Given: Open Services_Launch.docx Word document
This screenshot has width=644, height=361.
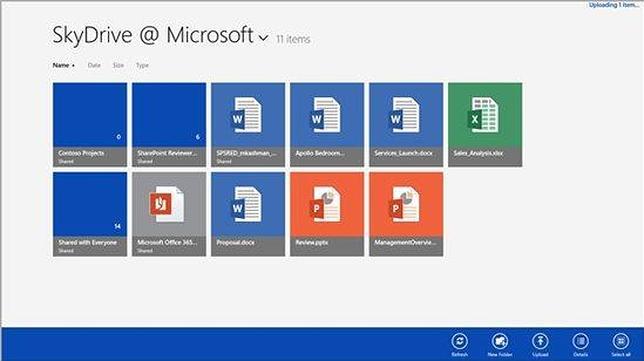Looking at the screenshot, I should pos(406,124).
